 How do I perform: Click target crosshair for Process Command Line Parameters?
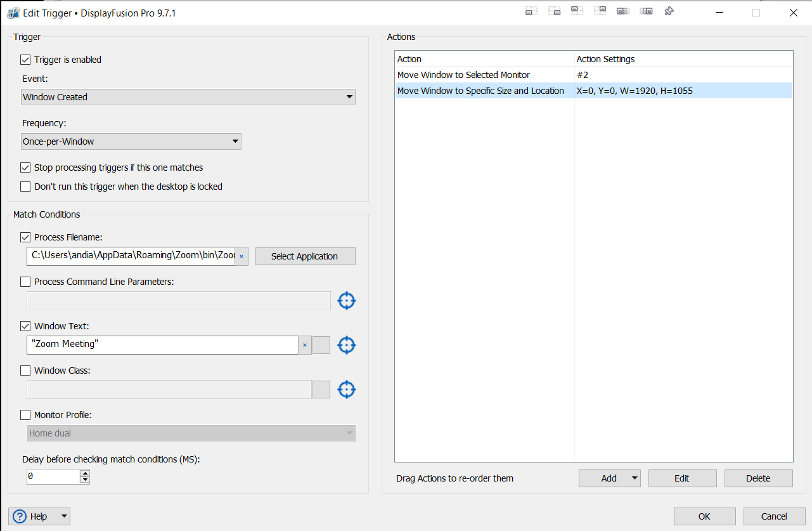pos(346,301)
